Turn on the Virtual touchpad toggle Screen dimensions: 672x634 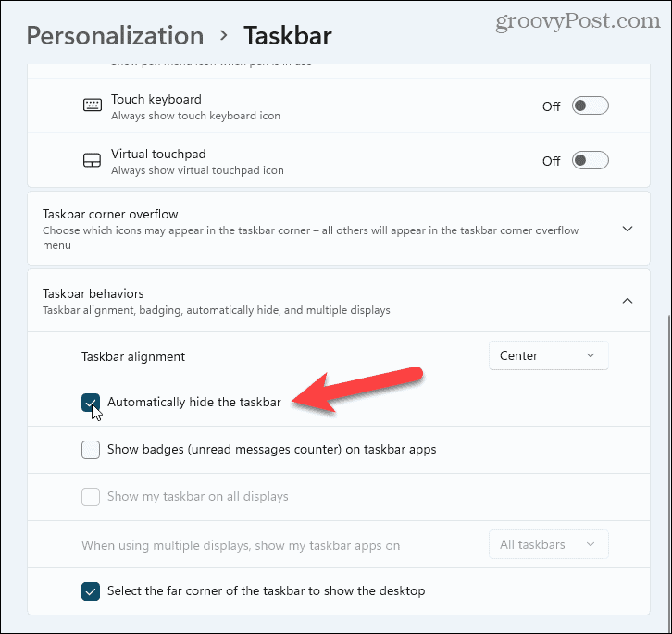tap(590, 161)
